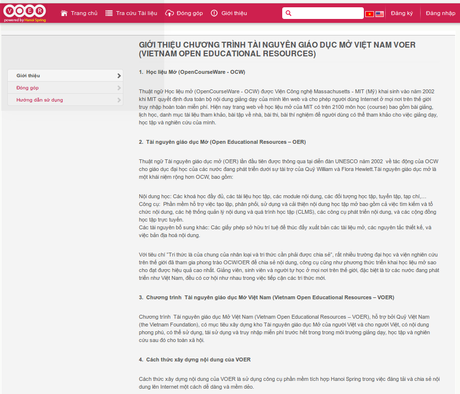Viewport: 460px width, 394px height.
Task: Click heading 3 'Chương trình Tài nguyên giáo dục Mở Việt Nam'
Action: [x=270, y=297]
